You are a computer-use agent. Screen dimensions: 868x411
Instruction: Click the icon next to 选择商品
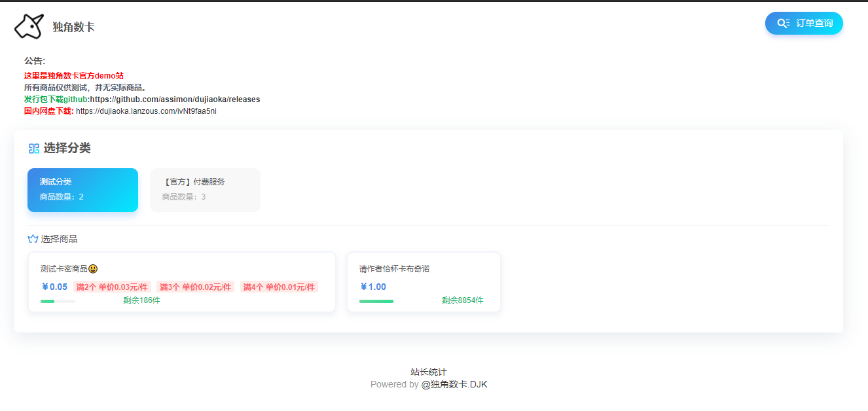coord(31,238)
